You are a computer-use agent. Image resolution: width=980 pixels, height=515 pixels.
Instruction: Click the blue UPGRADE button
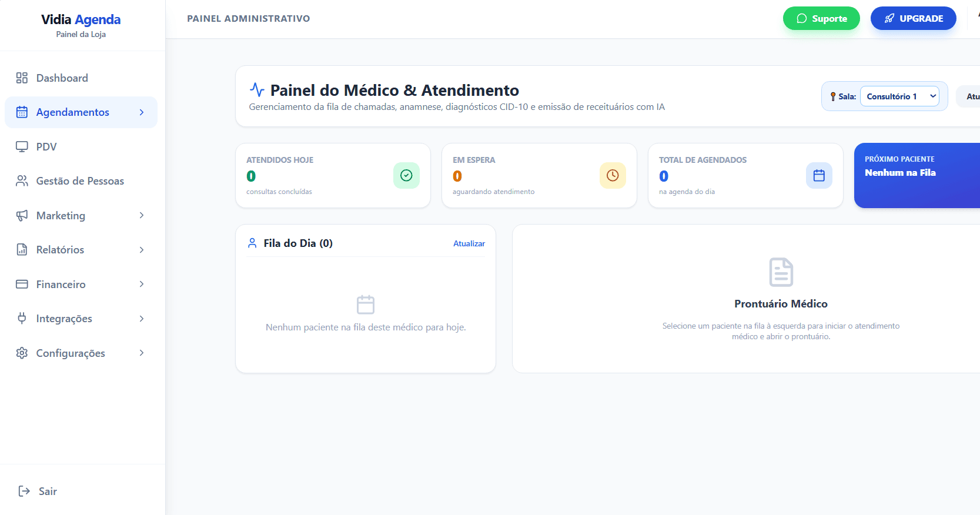click(x=914, y=18)
